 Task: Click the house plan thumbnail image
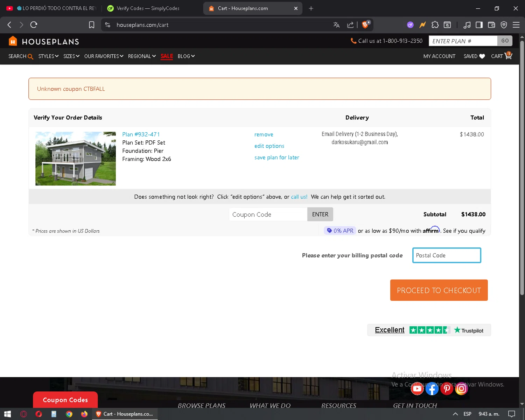(x=76, y=159)
